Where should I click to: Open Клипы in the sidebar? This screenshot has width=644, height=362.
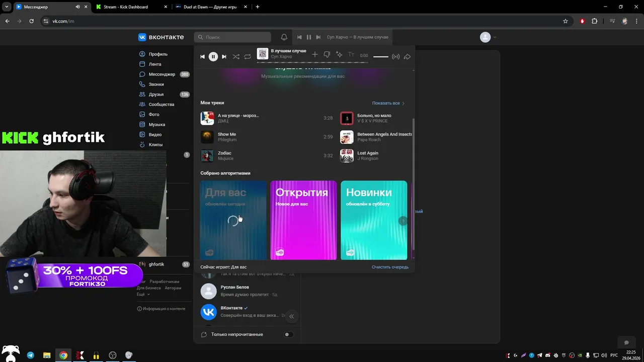tap(155, 144)
